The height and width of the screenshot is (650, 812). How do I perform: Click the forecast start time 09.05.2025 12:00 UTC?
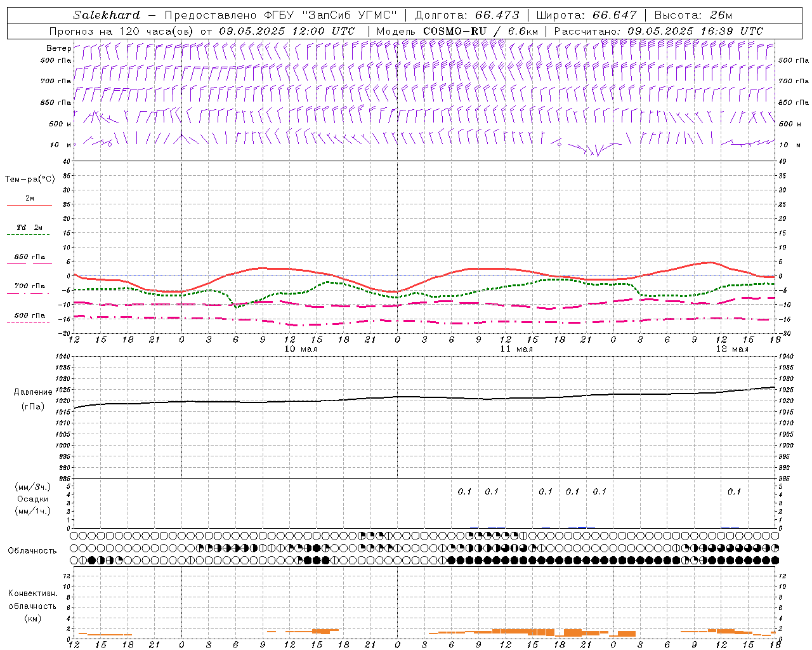287,31
